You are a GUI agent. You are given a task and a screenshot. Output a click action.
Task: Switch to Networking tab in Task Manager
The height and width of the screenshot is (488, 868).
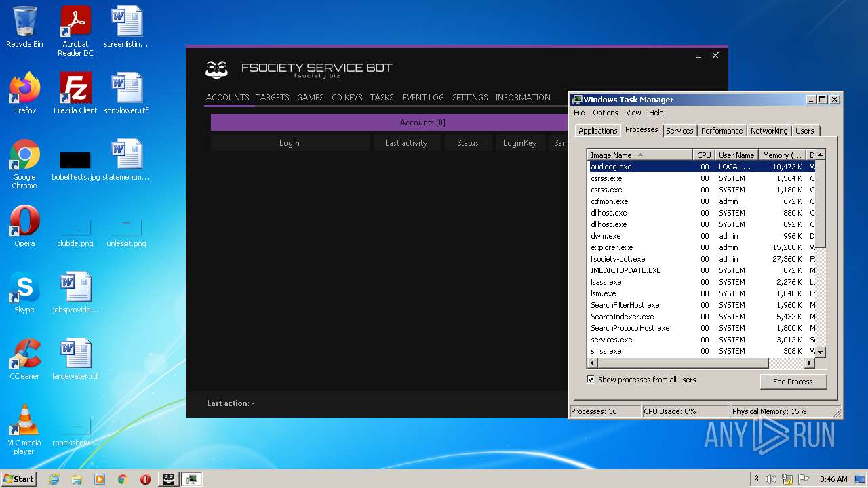coord(769,131)
